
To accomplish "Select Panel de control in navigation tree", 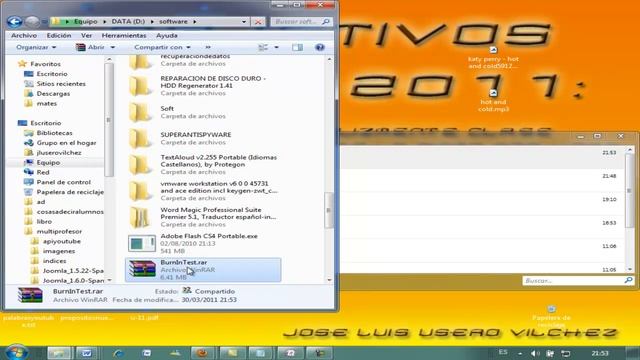I will click(x=63, y=182).
